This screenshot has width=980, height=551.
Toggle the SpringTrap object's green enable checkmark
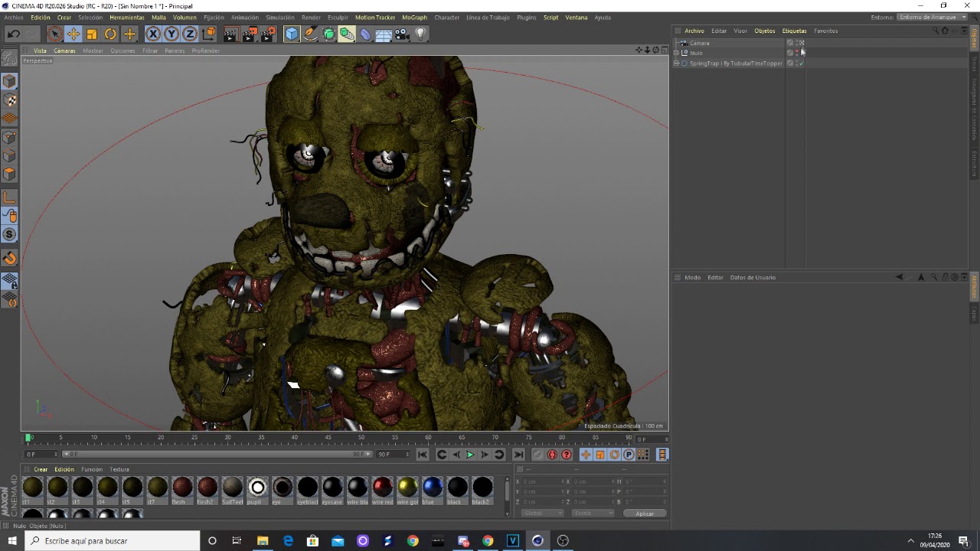(802, 64)
